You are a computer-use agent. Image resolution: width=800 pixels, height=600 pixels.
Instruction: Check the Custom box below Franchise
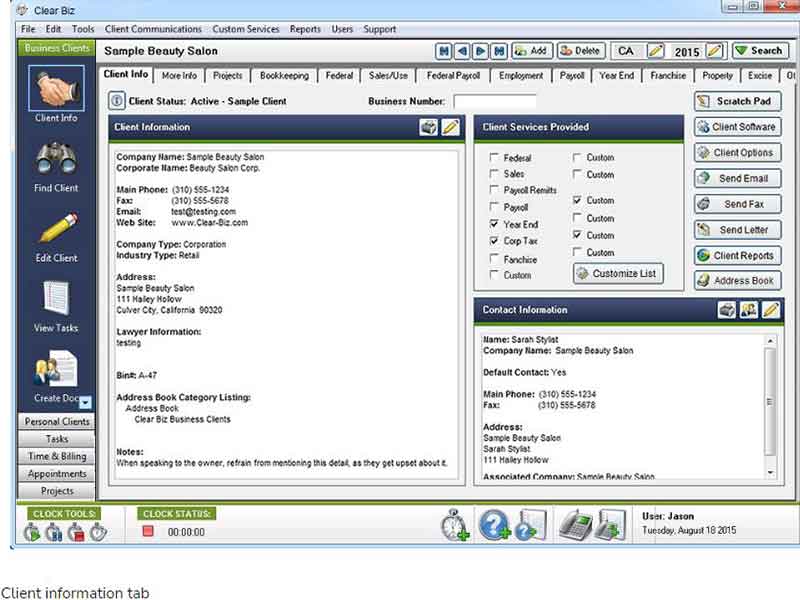[x=494, y=274]
